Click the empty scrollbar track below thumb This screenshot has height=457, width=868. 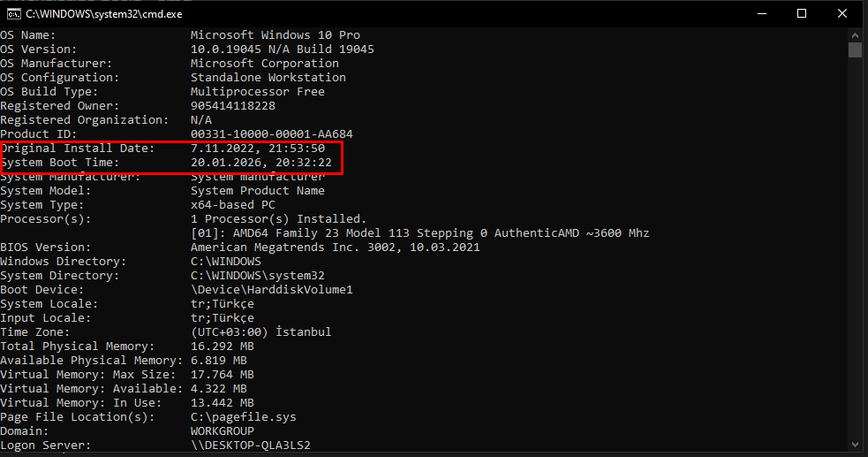click(x=856, y=249)
